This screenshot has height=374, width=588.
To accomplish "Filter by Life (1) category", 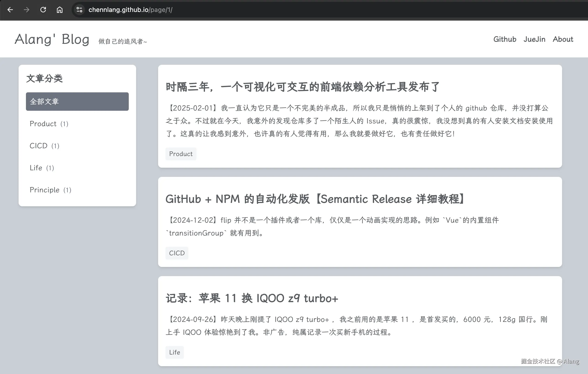I will [x=77, y=168].
